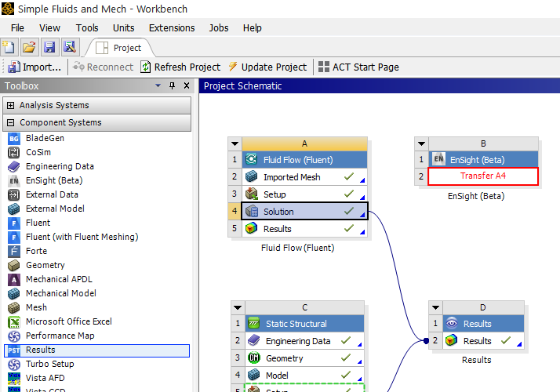The height and width of the screenshot is (392, 560).
Task: Open the Tools menu
Action: 87,28
